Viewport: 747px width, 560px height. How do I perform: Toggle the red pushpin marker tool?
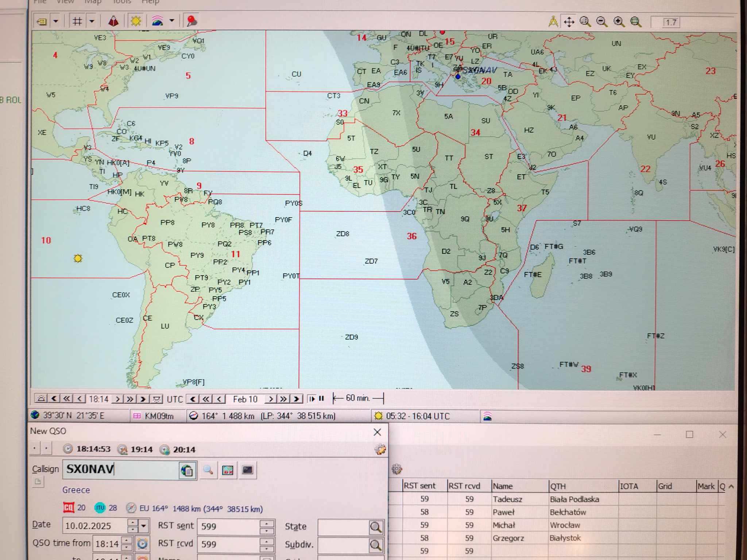(191, 21)
